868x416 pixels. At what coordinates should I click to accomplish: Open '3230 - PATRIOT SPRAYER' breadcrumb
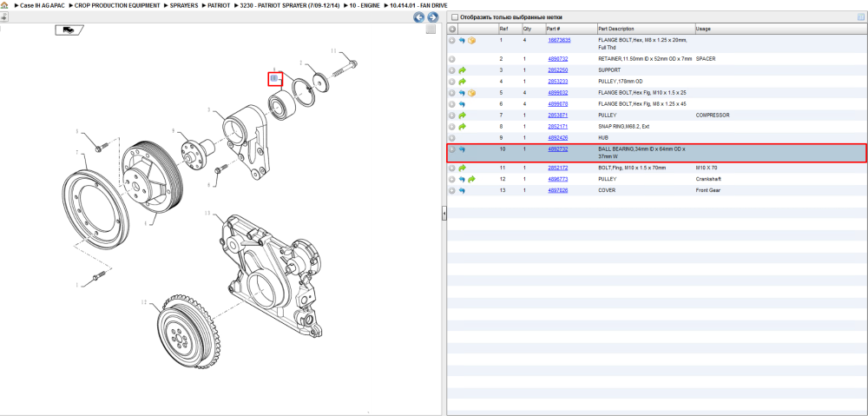pyautogui.click(x=290, y=5)
